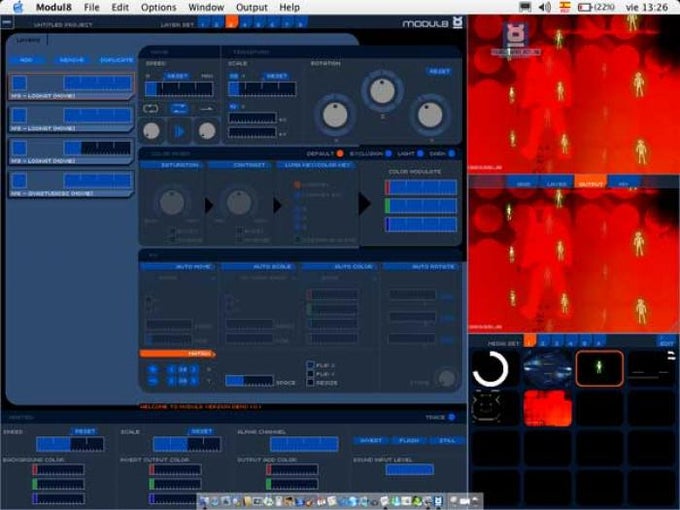
Task: Click the green color modulate slider
Action: (421, 206)
